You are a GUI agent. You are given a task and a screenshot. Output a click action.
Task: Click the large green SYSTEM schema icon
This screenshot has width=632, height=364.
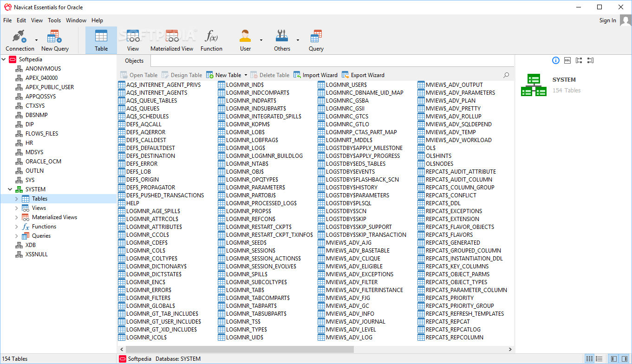point(534,85)
